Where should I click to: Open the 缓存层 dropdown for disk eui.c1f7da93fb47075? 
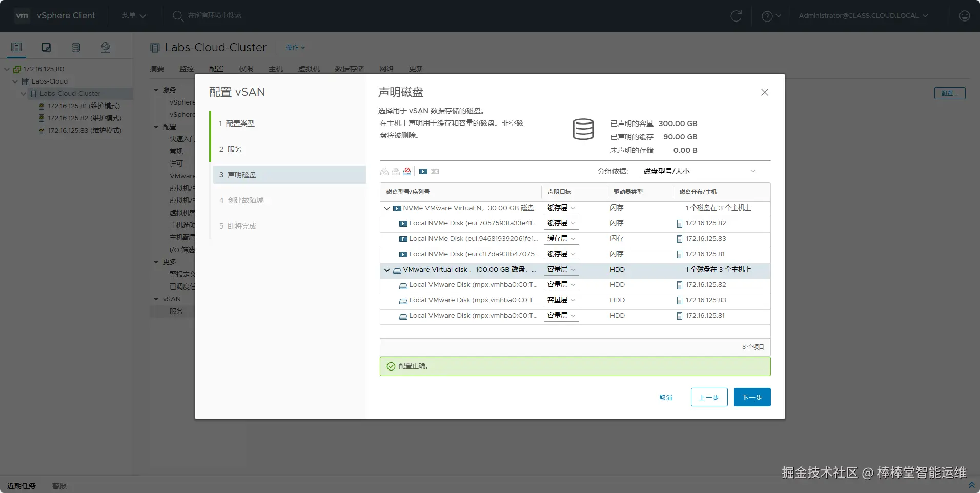[561, 254]
